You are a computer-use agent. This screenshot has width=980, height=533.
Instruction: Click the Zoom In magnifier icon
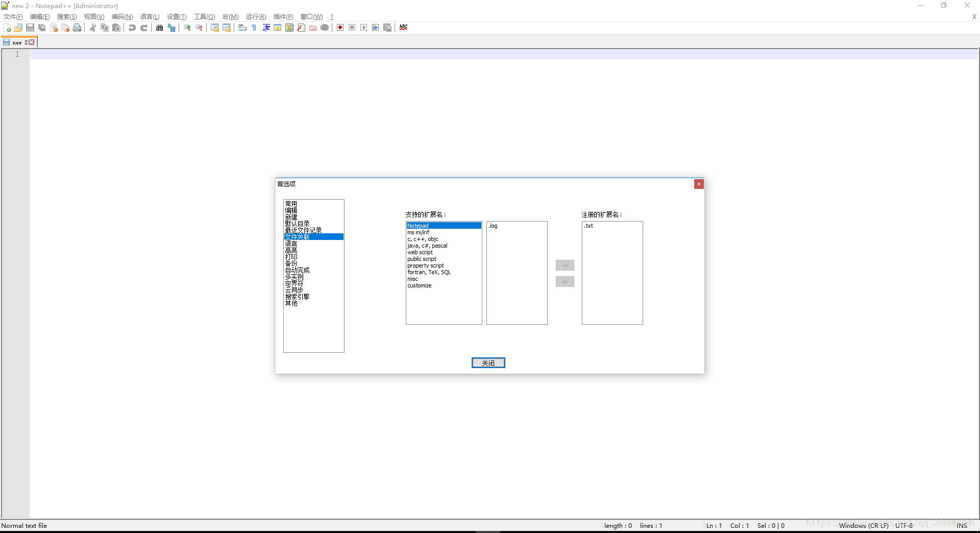[x=187, y=28]
